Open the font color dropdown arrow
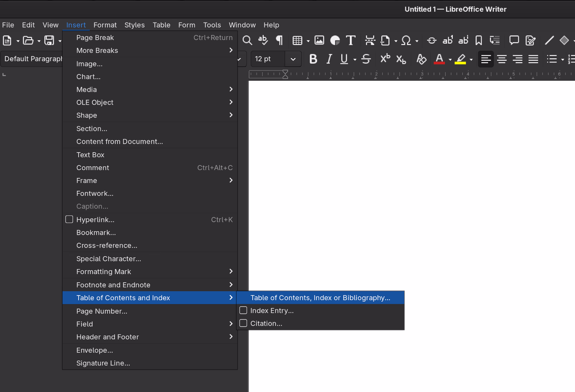The image size is (575, 392). tap(450, 59)
